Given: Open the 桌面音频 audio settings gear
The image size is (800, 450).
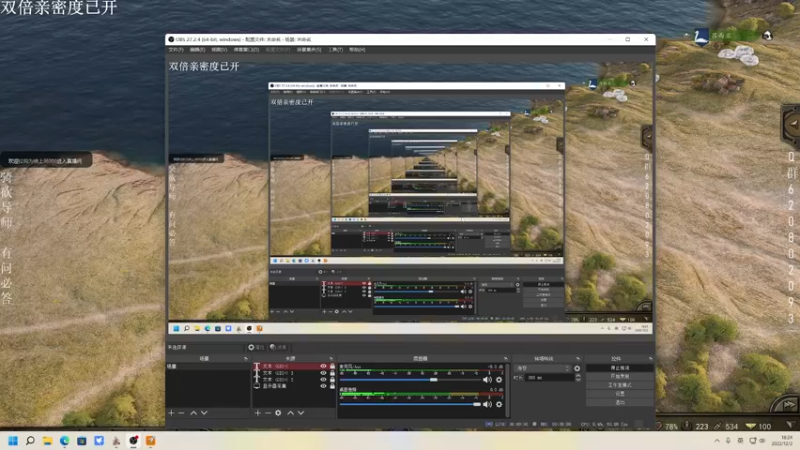Looking at the screenshot, I should [x=499, y=404].
